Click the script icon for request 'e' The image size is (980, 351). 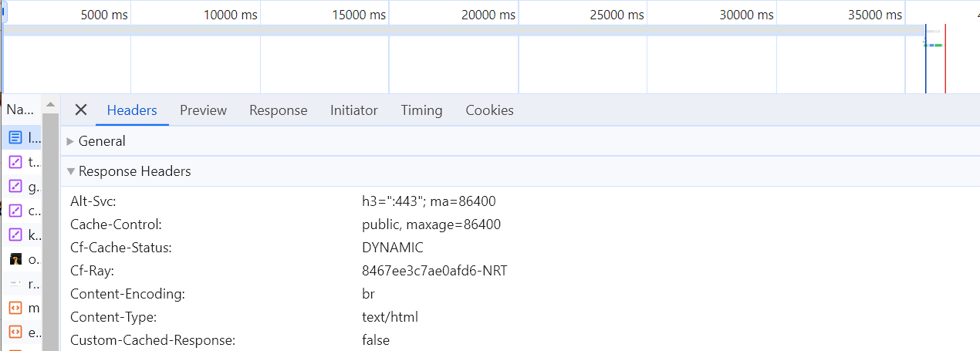point(15,332)
